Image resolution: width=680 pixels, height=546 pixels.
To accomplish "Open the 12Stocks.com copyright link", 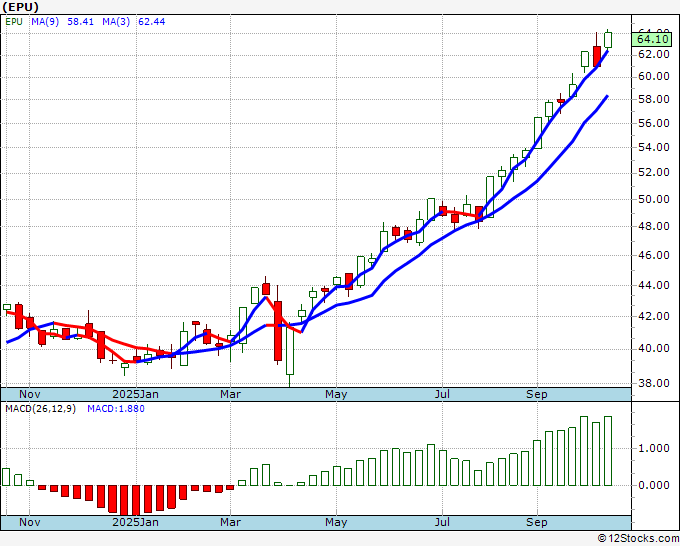I will pyautogui.click(x=638, y=538).
